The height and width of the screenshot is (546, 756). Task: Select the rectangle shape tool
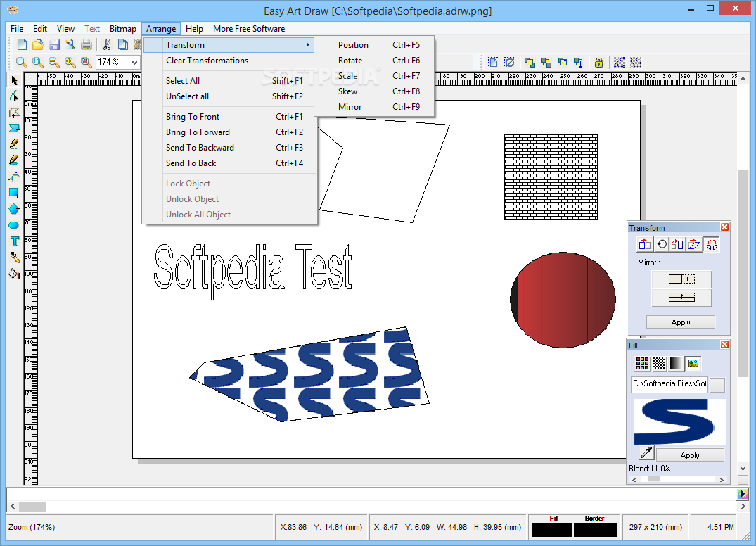(x=14, y=193)
